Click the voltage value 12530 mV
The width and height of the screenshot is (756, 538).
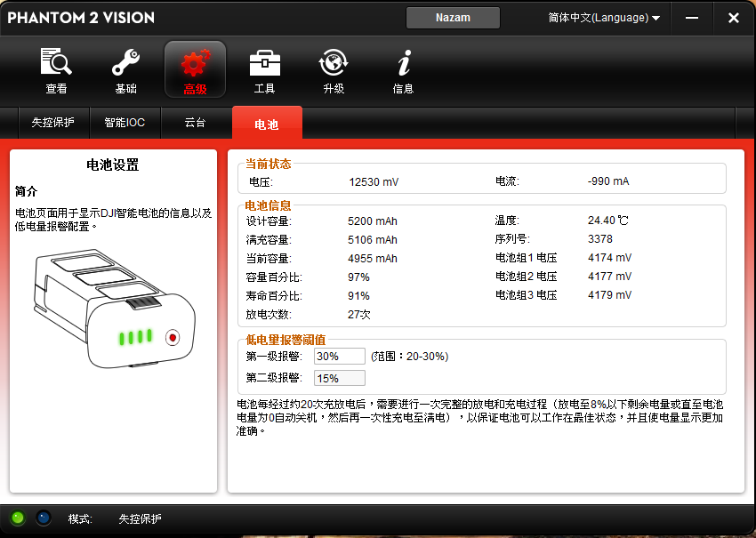tap(374, 182)
